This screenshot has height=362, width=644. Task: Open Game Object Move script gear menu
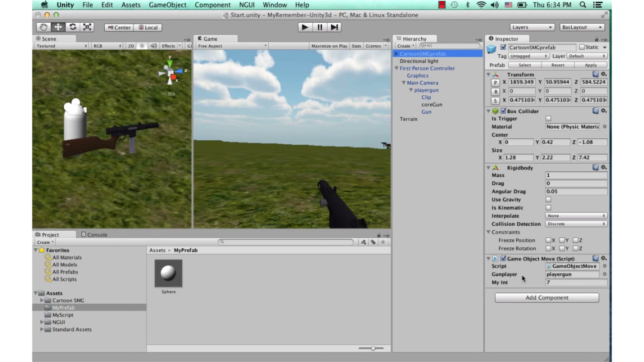point(604,258)
